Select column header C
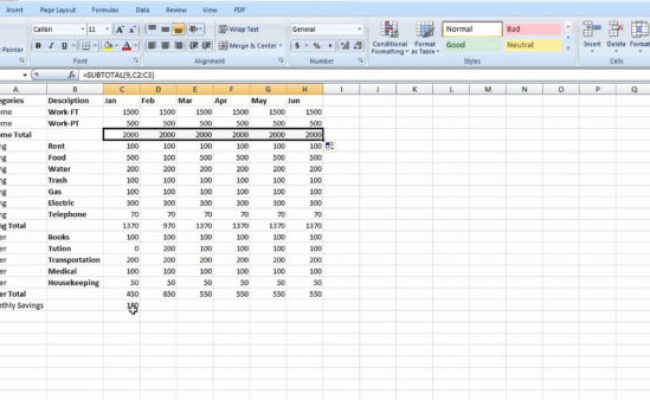The height and width of the screenshot is (400, 650). 122,89
